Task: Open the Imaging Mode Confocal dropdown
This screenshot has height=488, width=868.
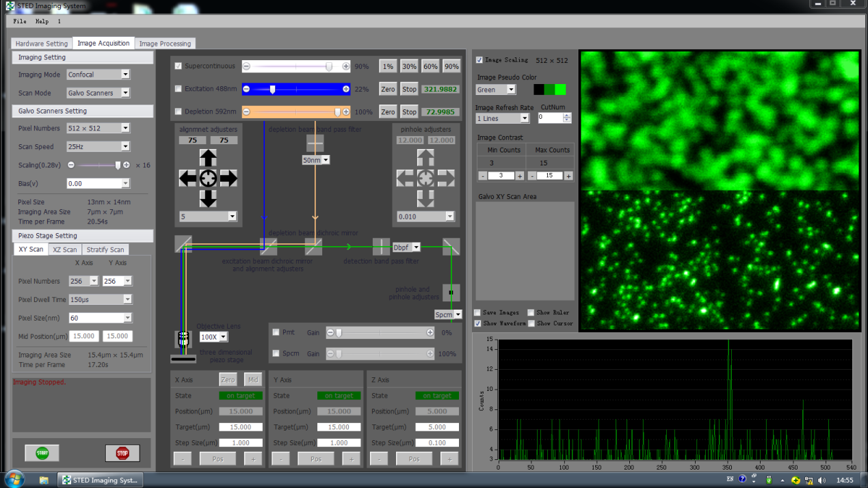Action: [x=98, y=74]
